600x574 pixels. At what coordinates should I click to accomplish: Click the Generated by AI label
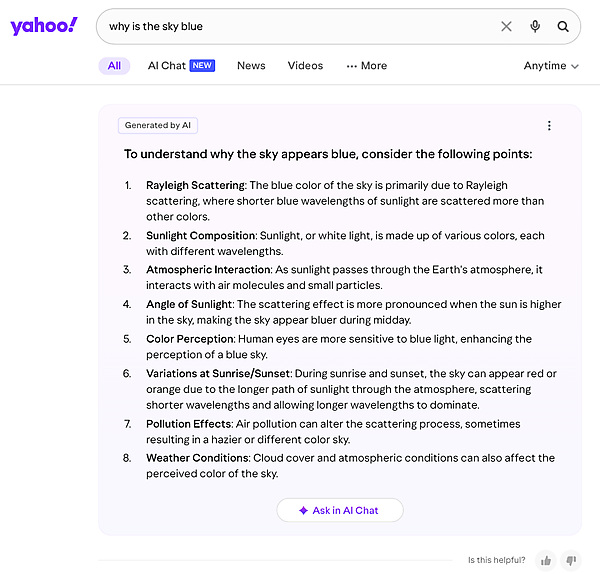(x=158, y=126)
